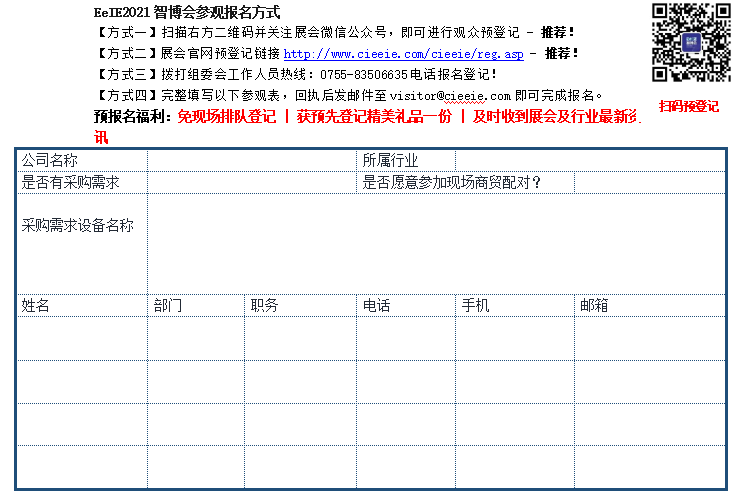Image resolution: width=736 pixels, height=493 pixels.
Task: Click the empty field beside 公司名称
Action: tap(251, 161)
